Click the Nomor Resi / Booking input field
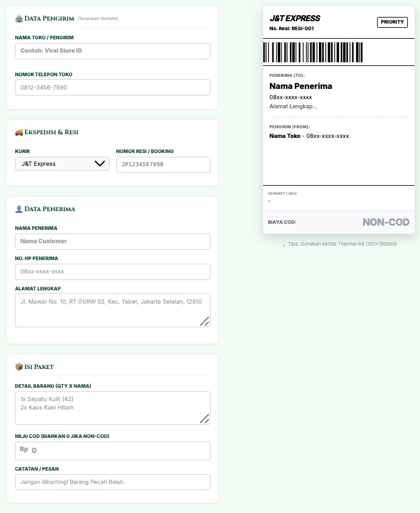Screen dimensions: 420x513 click(163, 164)
